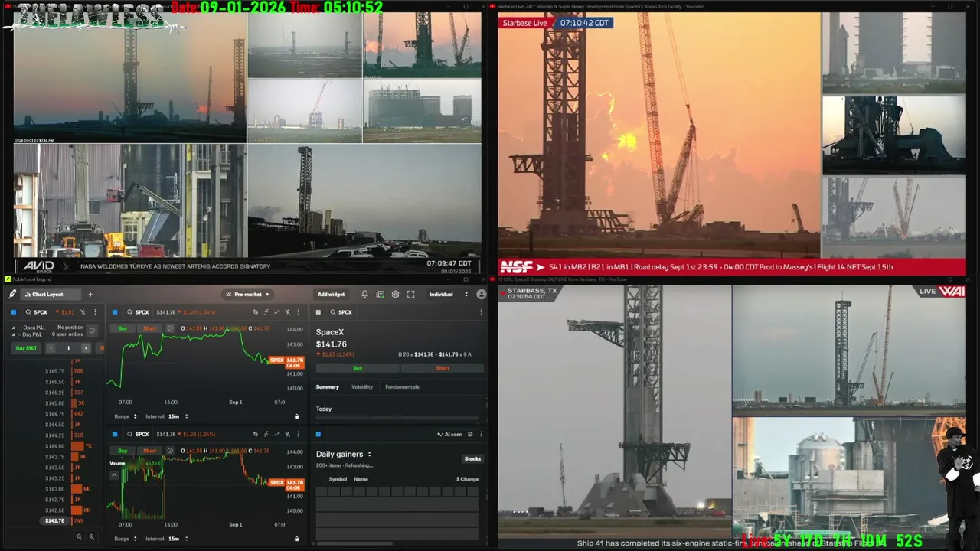Open indicators (fx) icon on upper chart
The width and height of the screenshot is (980, 551).
point(266,312)
